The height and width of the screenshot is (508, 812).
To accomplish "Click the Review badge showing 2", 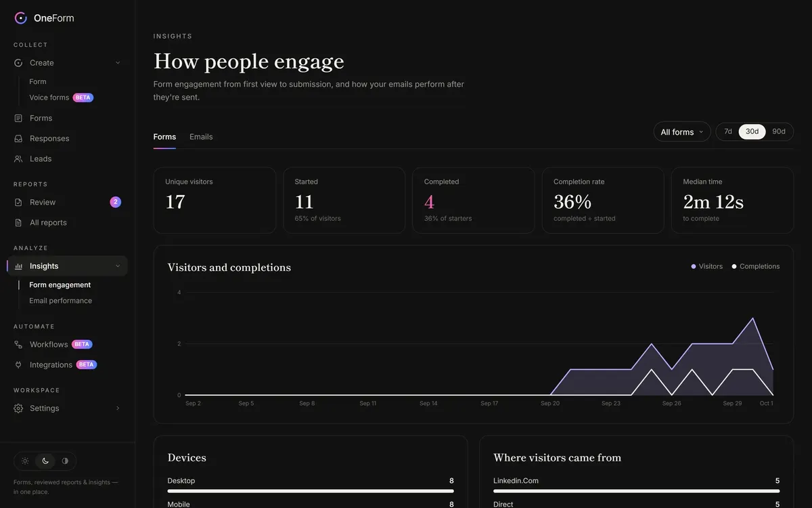I will 116,202.
